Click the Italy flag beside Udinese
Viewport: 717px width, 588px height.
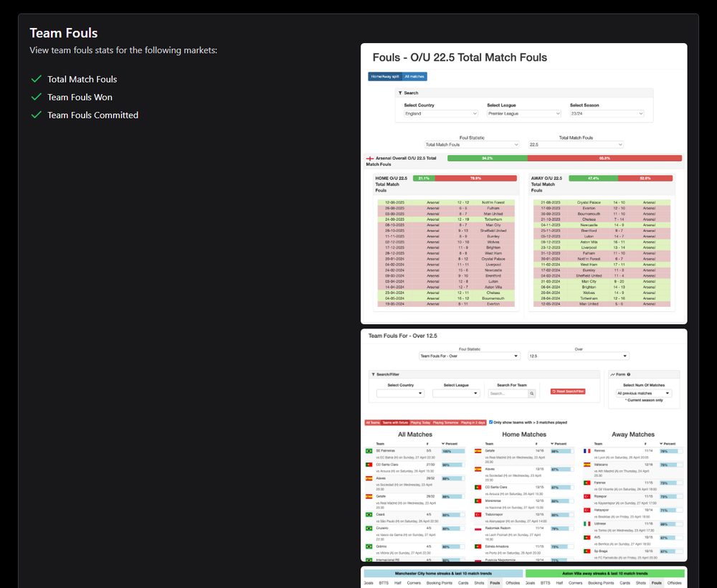click(587, 523)
